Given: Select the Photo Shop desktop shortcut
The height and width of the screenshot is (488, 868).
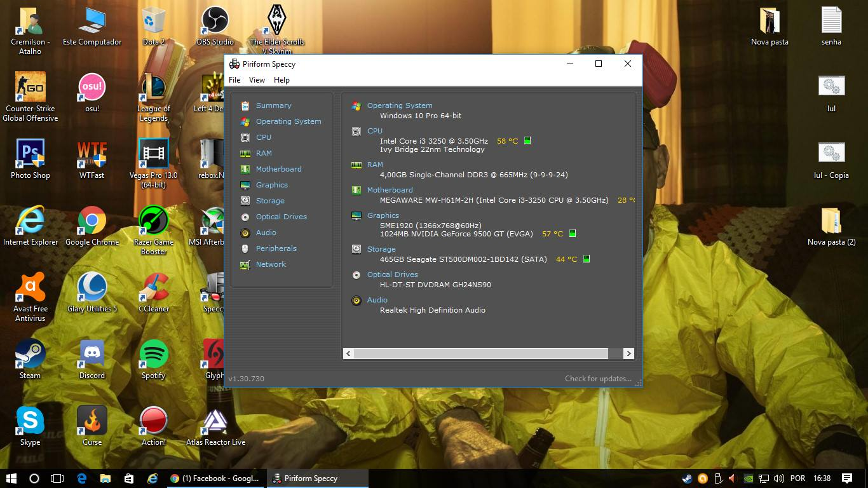Looking at the screenshot, I should (31, 159).
